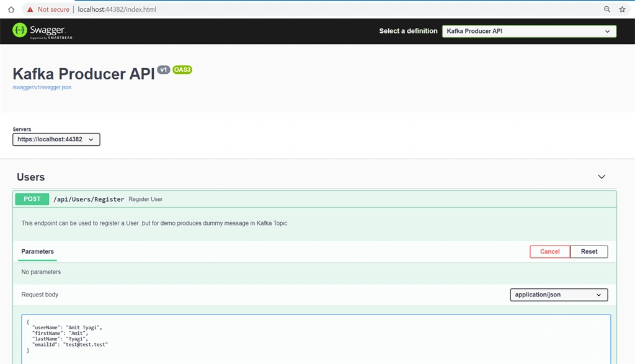Click the "Request body" label
The width and height of the screenshot is (635, 364).
click(40, 295)
